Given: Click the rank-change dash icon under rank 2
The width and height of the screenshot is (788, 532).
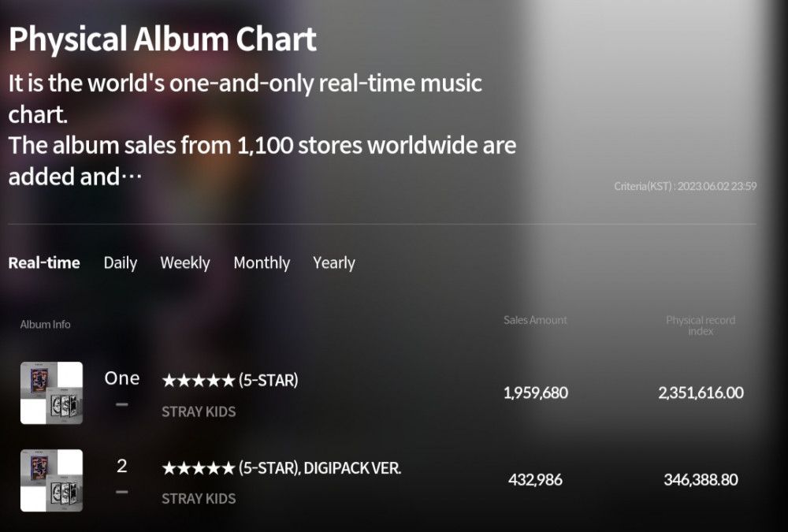Looking at the screenshot, I should (122, 492).
